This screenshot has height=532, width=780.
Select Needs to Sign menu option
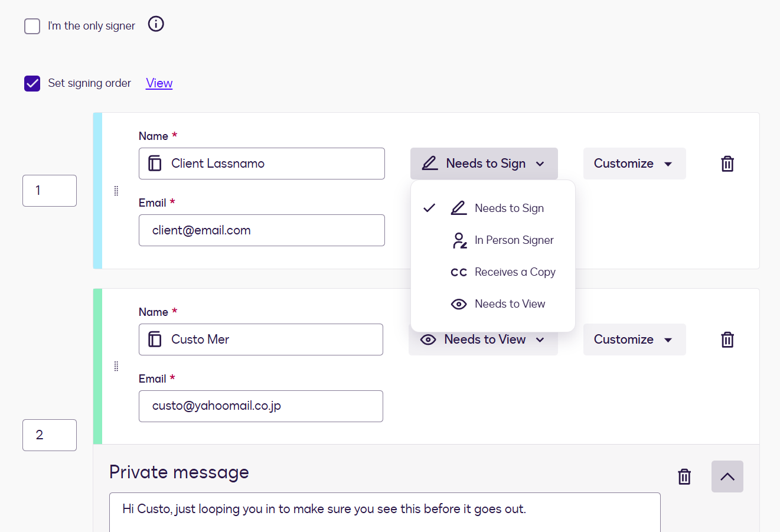pyautogui.click(x=493, y=208)
